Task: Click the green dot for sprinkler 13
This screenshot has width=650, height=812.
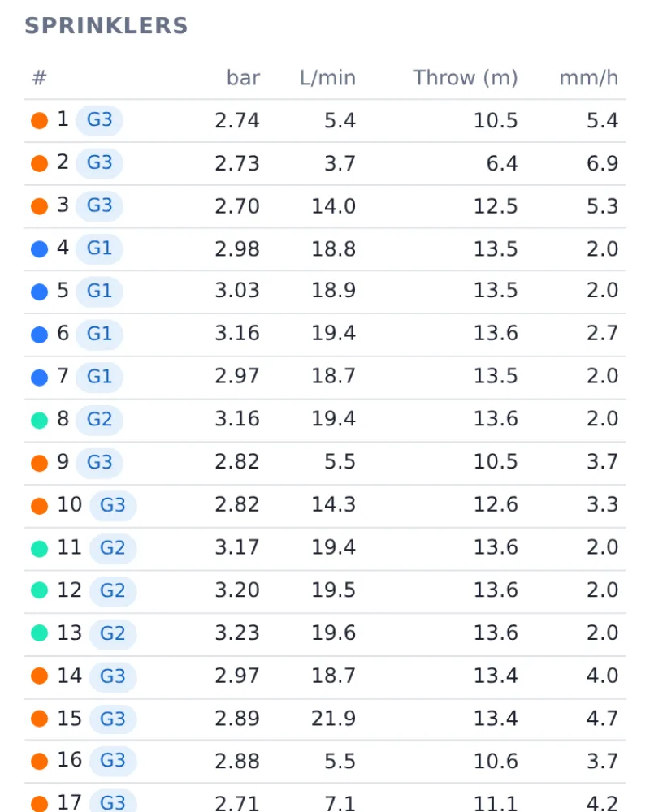Action: 39,633
